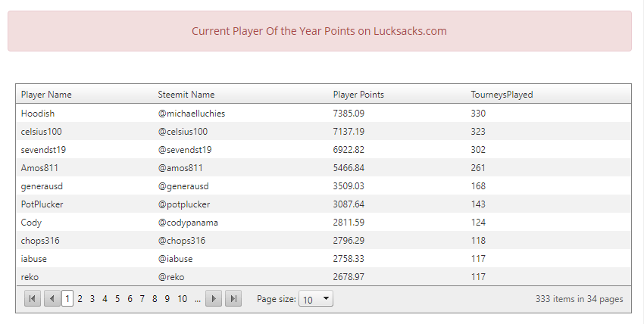Image resolution: width=644 pixels, height=324 pixels.
Task: Click tourneys played value 302
Action: tap(478, 150)
